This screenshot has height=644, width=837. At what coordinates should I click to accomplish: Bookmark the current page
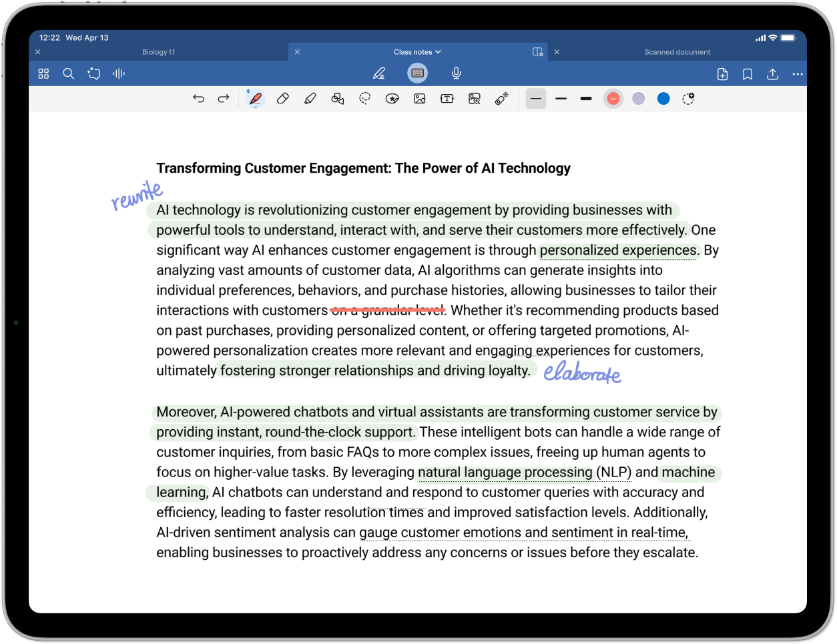pyautogui.click(x=747, y=74)
